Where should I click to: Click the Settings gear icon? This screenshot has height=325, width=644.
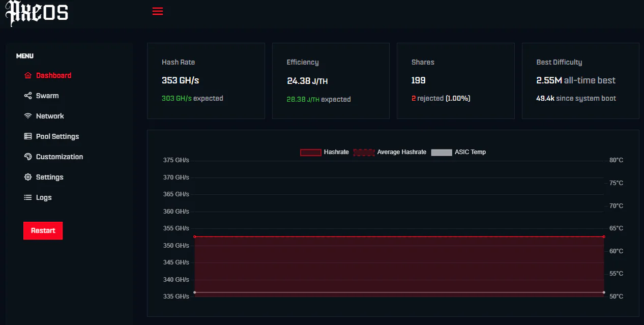[28, 177]
